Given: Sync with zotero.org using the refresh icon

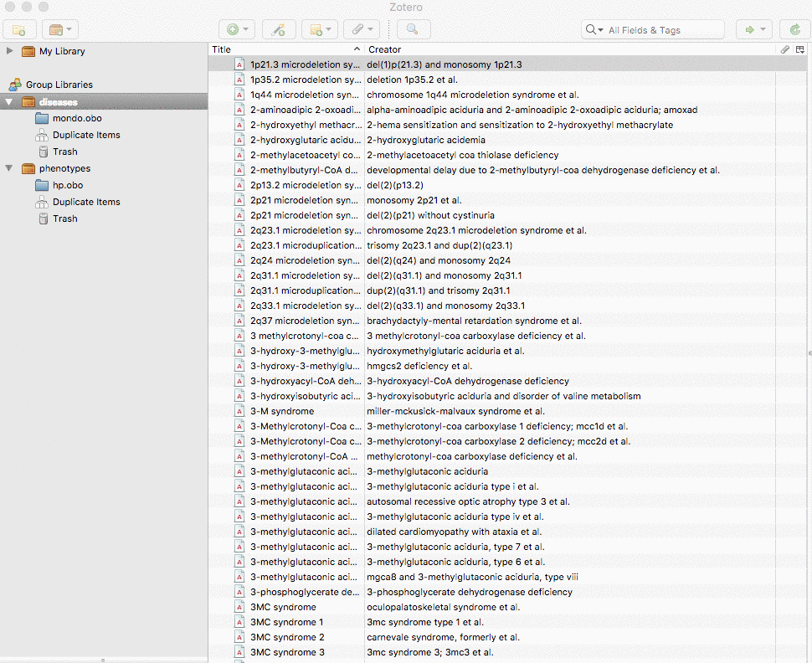Looking at the screenshot, I should (794, 28).
